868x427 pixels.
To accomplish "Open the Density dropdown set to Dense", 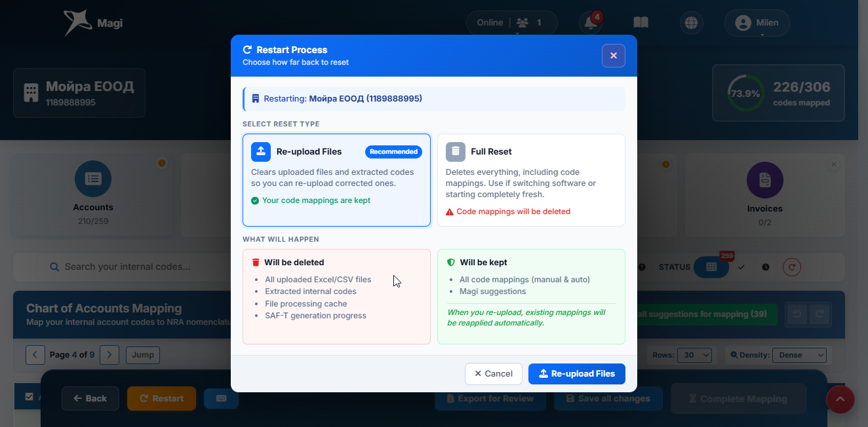I will click(799, 355).
